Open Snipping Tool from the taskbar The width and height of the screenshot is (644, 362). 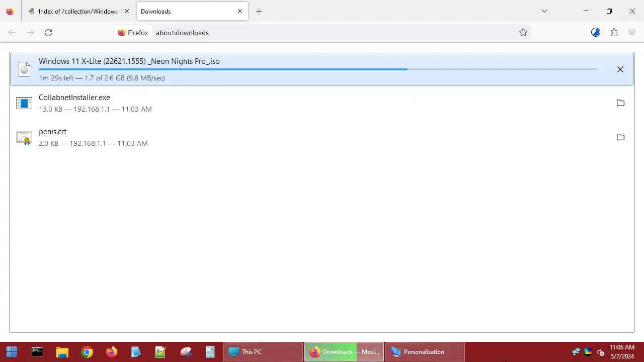[186, 352]
